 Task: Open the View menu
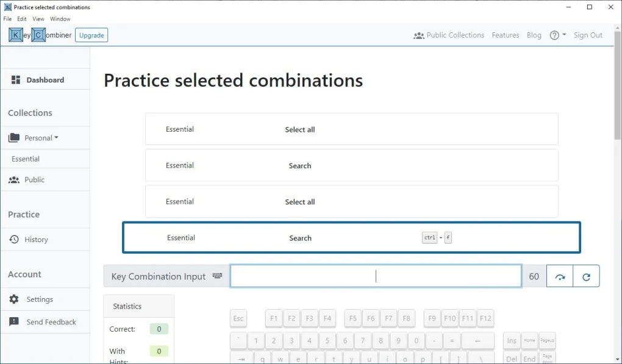pos(38,19)
